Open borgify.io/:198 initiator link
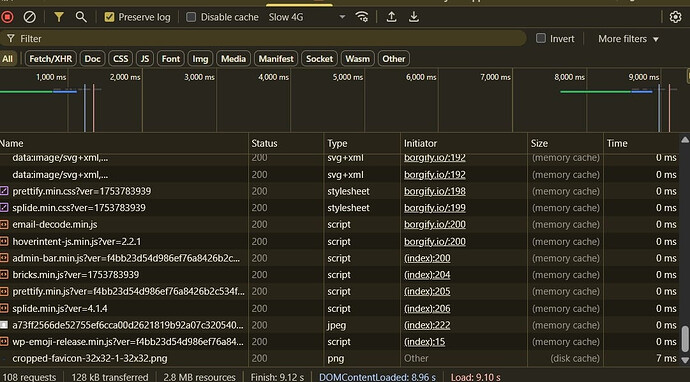The height and width of the screenshot is (382, 690). [435, 191]
